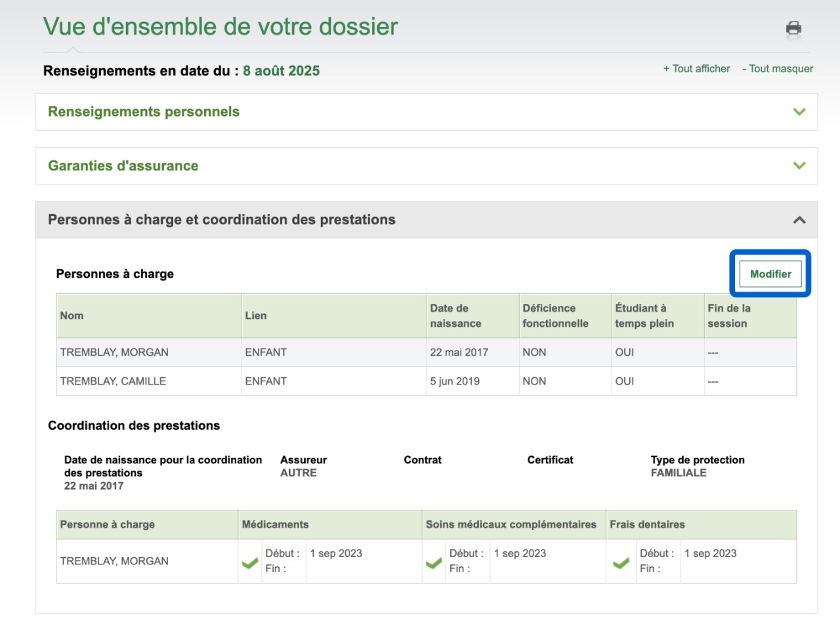
Task: Click the Soins médicaux complémentaires green checkmark
Action: pyautogui.click(x=434, y=562)
